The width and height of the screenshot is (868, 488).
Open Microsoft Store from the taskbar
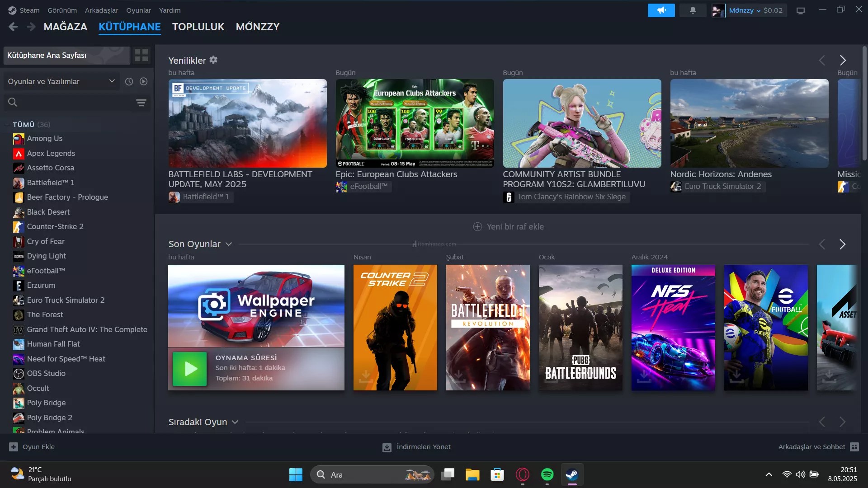click(x=497, y=474)
